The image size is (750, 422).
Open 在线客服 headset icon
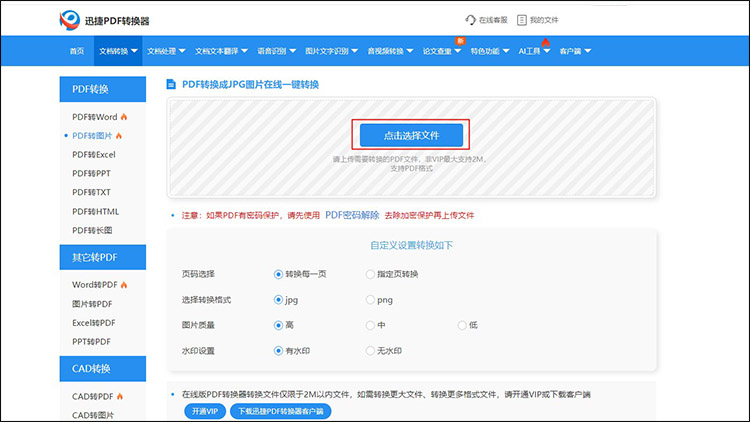point(470,20)
